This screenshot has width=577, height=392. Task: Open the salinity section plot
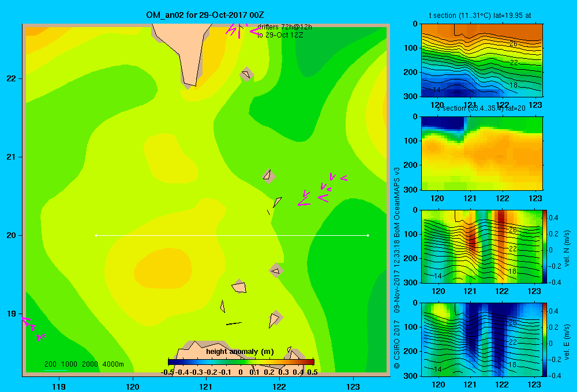[x=482, y=153]
